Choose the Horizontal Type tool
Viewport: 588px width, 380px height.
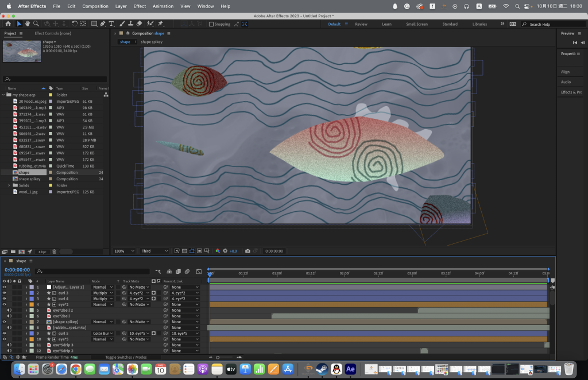point(111,24)
